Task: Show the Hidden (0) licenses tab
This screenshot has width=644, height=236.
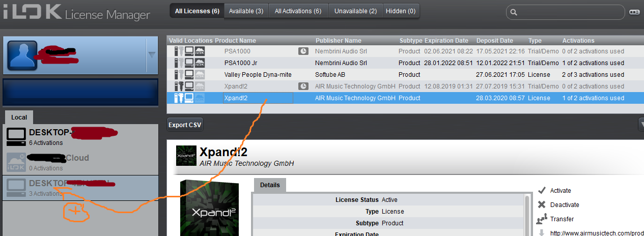Action: point(401,11)
